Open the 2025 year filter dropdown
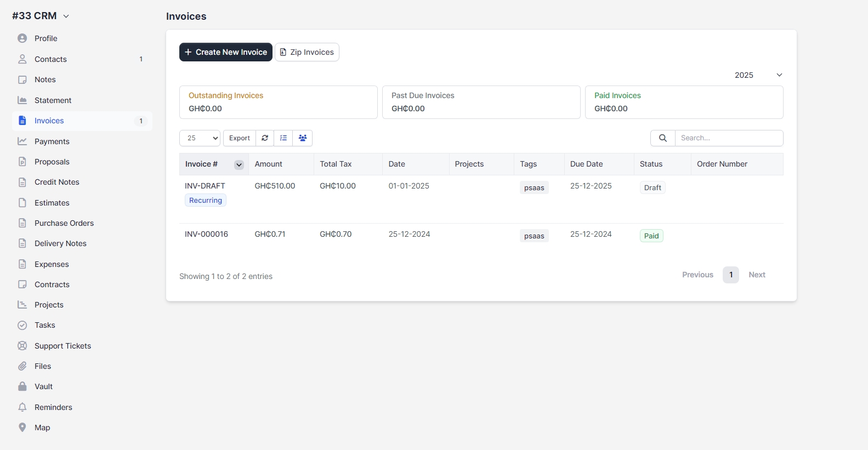 pos(758,75)
